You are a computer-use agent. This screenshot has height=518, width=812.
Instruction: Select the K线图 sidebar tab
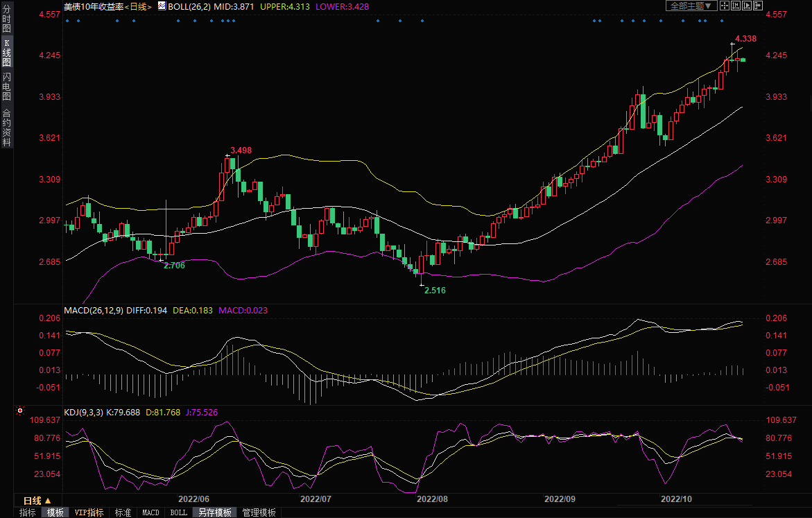pos(6,55)
